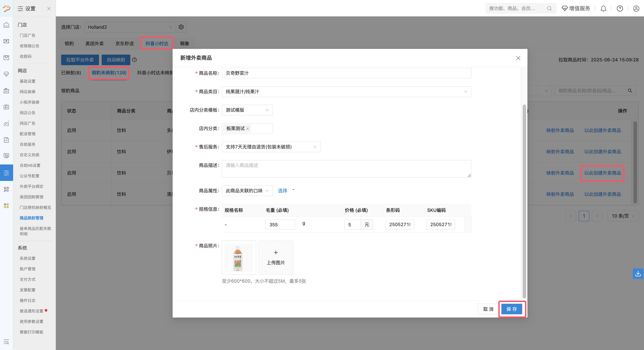This screenshot has height=350, width=644.
Task: Click the SKU编码 input field
Action: coord(441,225)
